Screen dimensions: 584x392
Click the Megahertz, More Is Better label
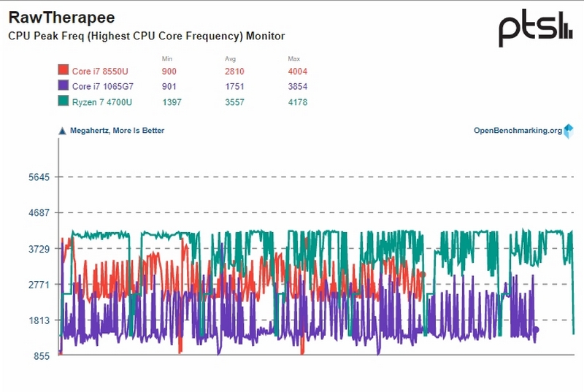(117, 130)
